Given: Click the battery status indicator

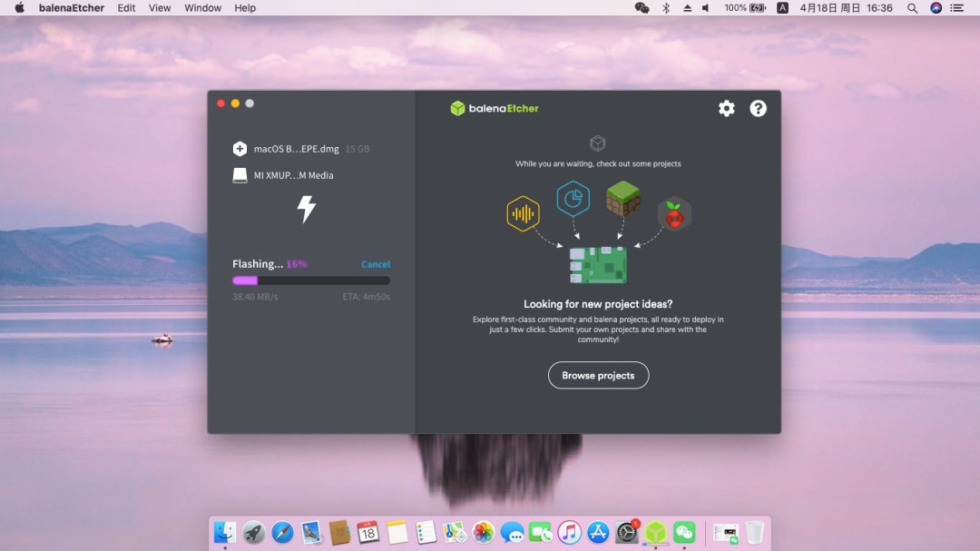Looking at the screenshot, I should click(x=745, y=7).
